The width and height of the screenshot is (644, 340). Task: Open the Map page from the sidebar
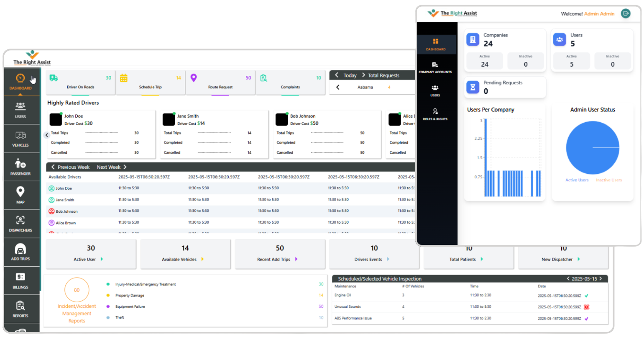coord(20,196)
